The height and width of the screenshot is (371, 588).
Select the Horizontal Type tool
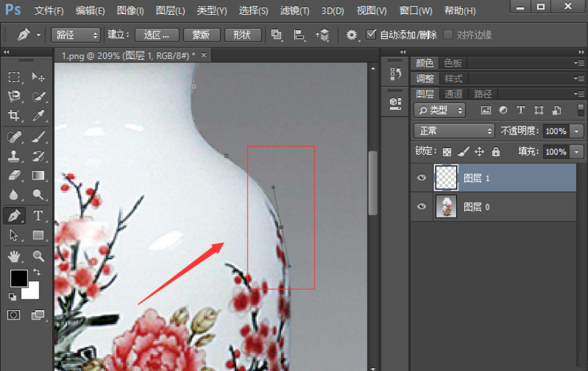point(38,216)
